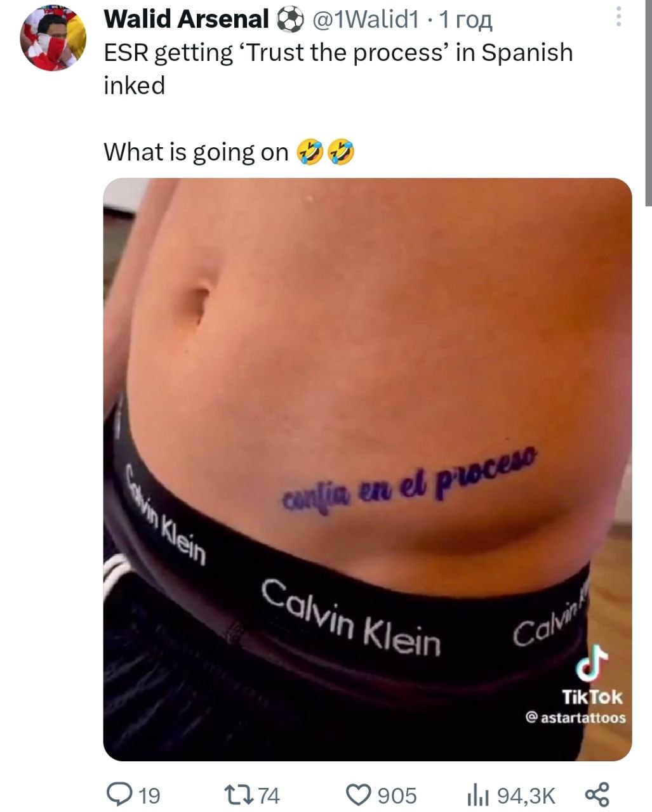The height and width of the screenshot is (812, 652).
Task: Open Walid Arsenal's profile picture avatar
Action: tap(53, 38)
